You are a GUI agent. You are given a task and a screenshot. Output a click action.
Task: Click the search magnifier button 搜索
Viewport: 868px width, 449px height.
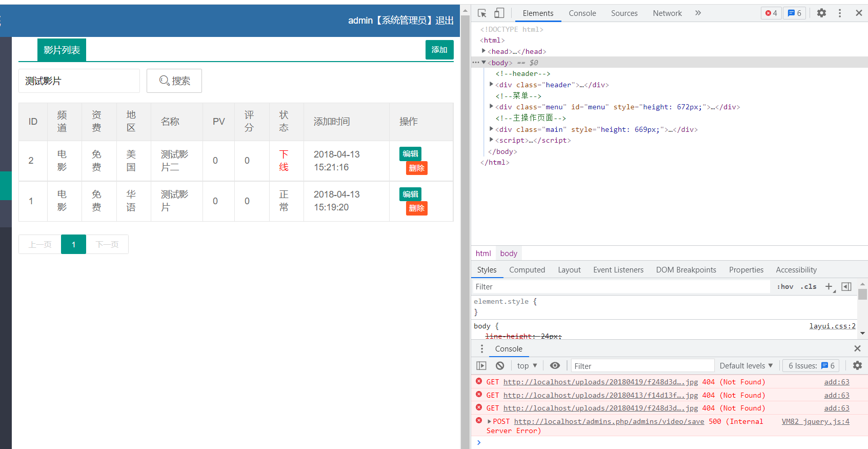pyautogui.click(x=174, y=81)
